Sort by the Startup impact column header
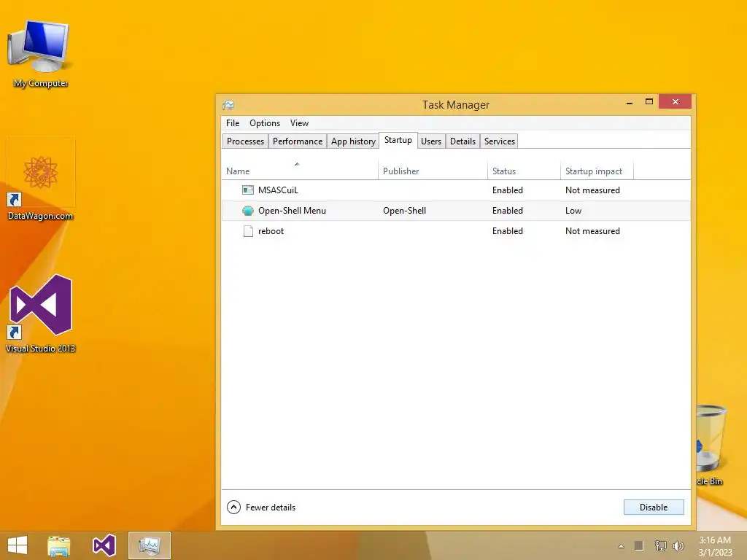 pos(597,171)
